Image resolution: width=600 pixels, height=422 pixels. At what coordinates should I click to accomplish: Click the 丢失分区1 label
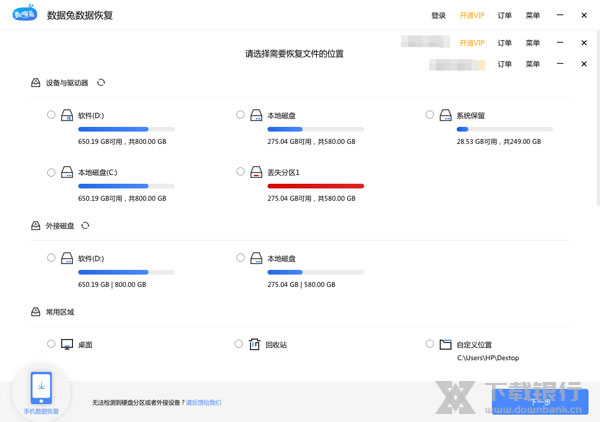click(283, 173)
